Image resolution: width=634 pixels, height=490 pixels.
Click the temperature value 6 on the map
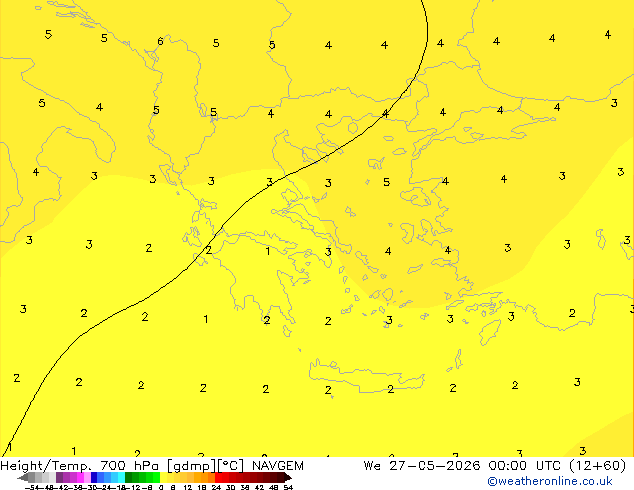(x=160, y=41)
